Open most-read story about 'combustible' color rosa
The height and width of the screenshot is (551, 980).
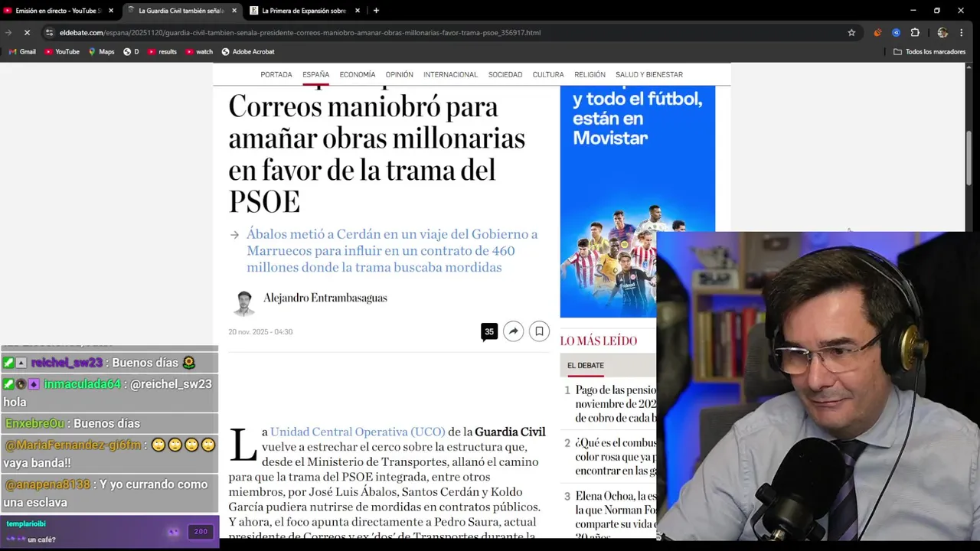pyautogui.click(x=616, y=457)
